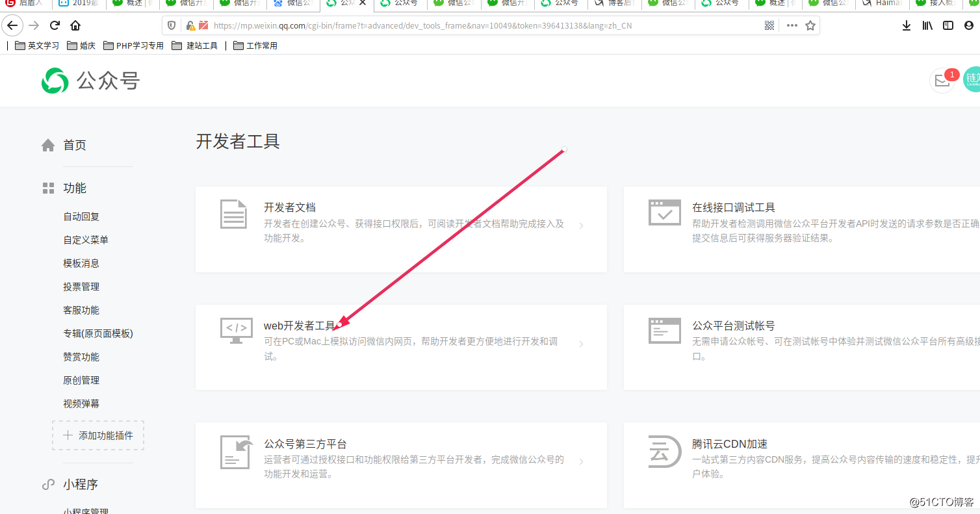Open 模板消息 in the sidebar
The height and width of the screenshot is (514, 980).
(x=81, y=263)
